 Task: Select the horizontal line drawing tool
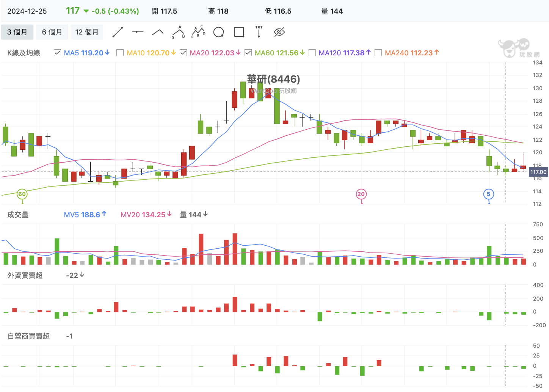pos(138,32)
